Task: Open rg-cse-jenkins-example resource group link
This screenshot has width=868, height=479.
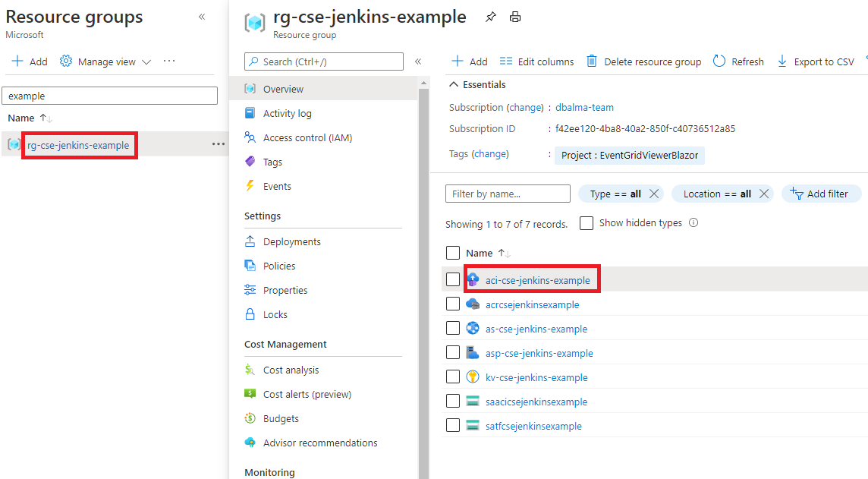Action: coord(78,145)
